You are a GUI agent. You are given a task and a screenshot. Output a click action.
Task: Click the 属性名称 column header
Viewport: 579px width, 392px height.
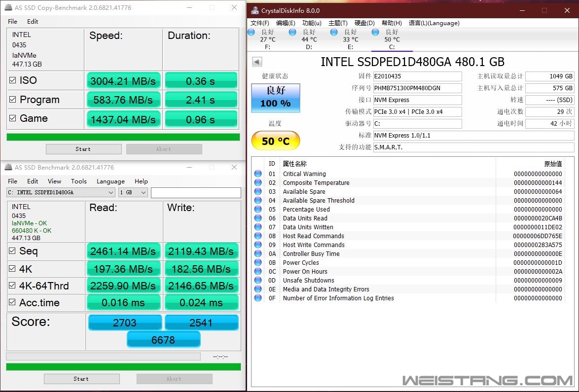(x=294, y=164)
